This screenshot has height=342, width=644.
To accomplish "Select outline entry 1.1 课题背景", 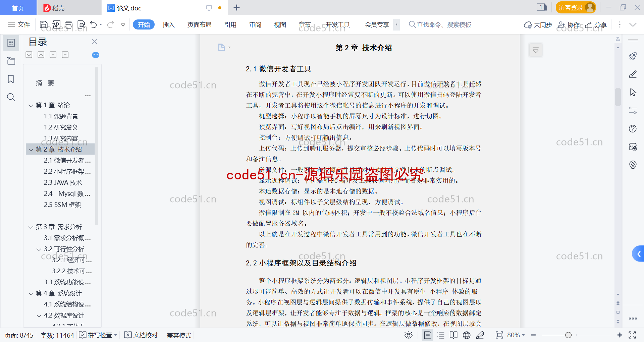I will coord(61,116).
